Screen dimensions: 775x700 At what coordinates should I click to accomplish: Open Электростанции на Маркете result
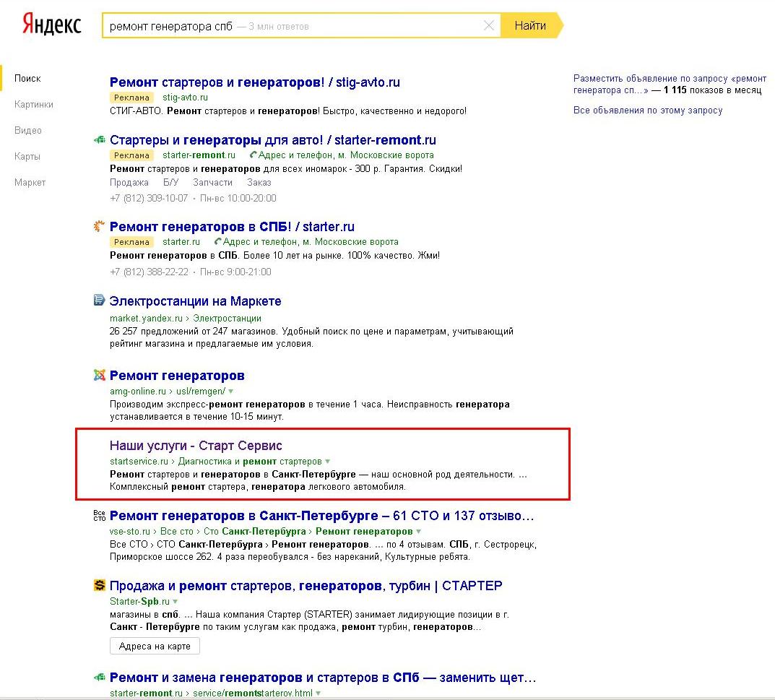[x=195, y=301]
